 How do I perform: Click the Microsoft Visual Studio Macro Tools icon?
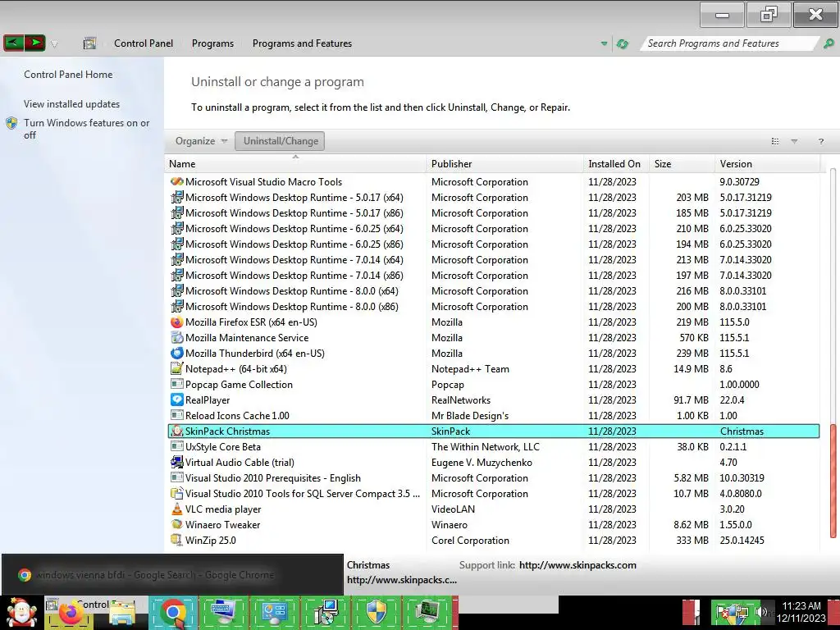pos(177,181)
